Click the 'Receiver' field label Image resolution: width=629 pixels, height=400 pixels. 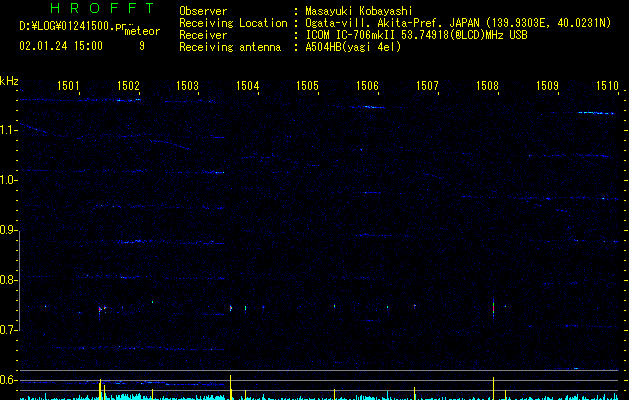click(x=203, y=35)
